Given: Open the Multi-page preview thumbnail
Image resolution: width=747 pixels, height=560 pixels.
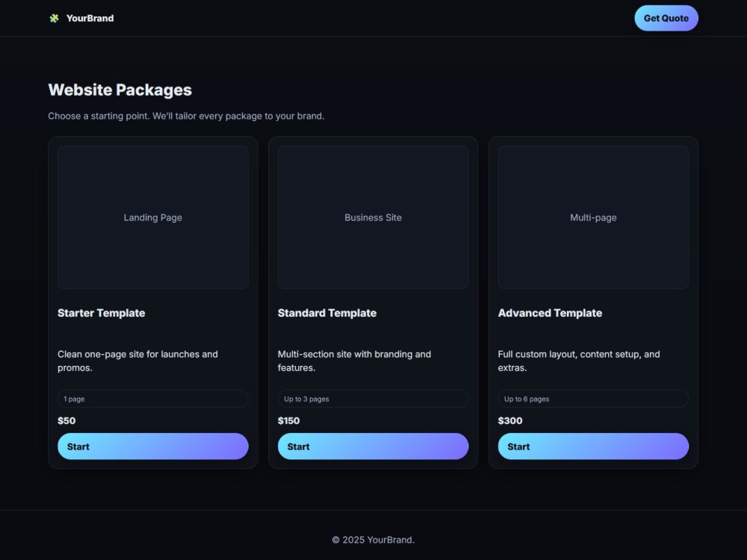Looking at the screenshot, I should tap(593, 217).
